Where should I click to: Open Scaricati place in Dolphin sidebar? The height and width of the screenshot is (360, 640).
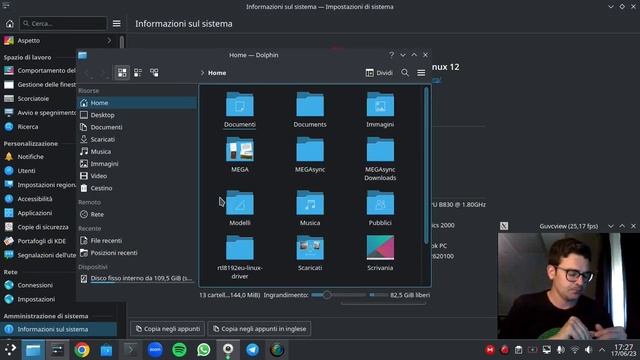coord(137,140)
